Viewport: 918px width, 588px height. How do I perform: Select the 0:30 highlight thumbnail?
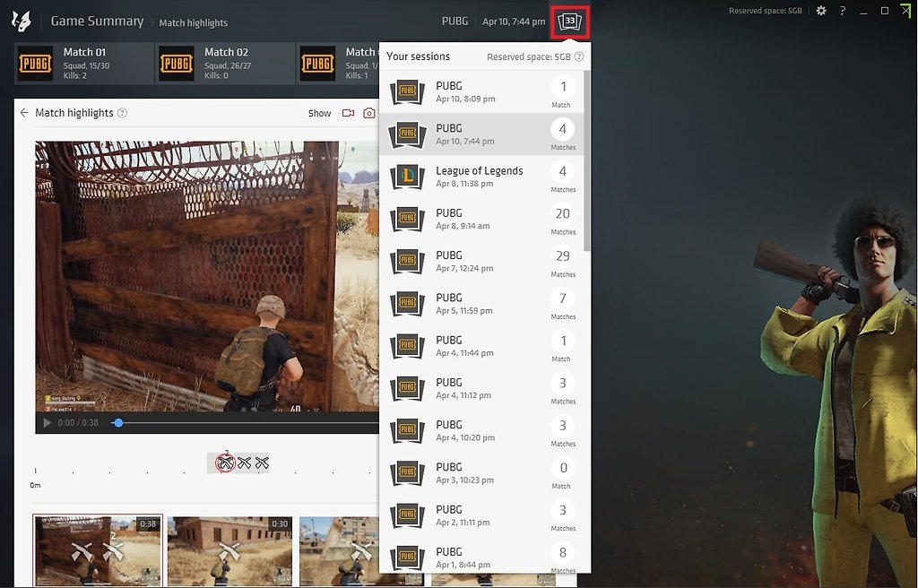point(230,550)
